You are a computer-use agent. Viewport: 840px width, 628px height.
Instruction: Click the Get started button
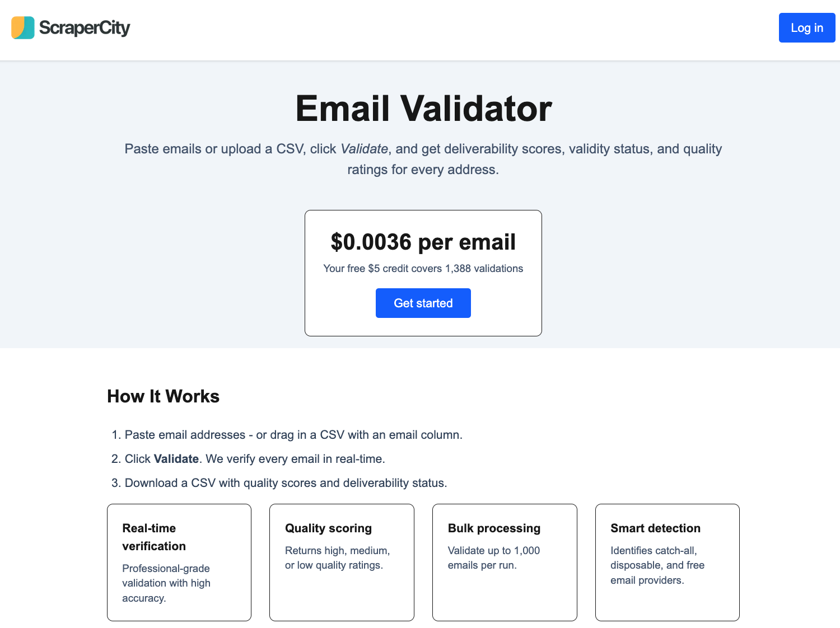pos(423,303)
